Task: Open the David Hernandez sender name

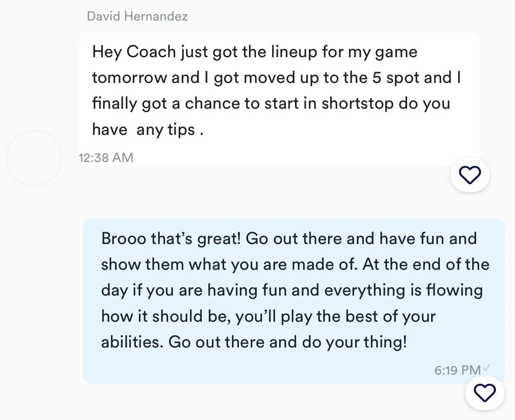Action: point(137,16)
